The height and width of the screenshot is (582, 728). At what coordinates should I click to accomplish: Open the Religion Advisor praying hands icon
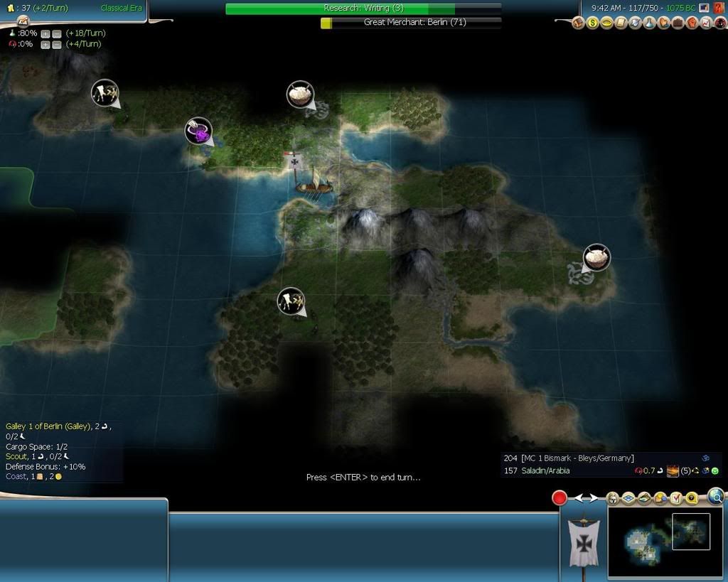(x=663, y=23)
